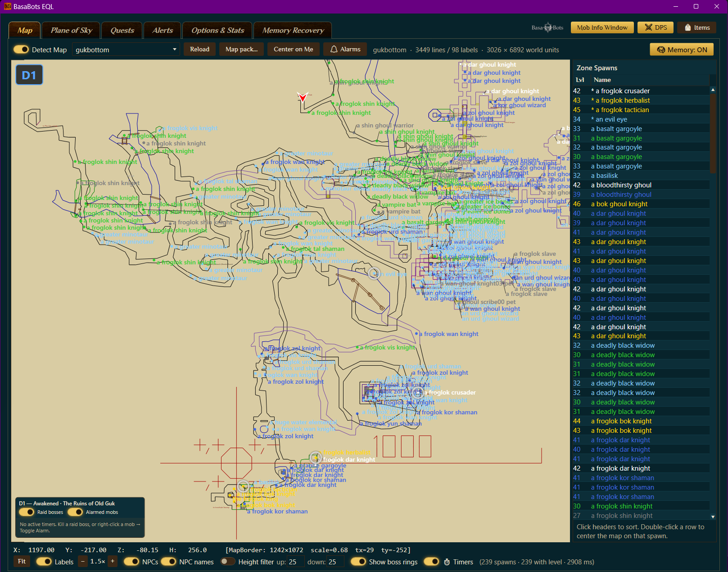This screenshot has width=728, height=572.
Task: Click the Reload button
Action: tap(199, 49)
